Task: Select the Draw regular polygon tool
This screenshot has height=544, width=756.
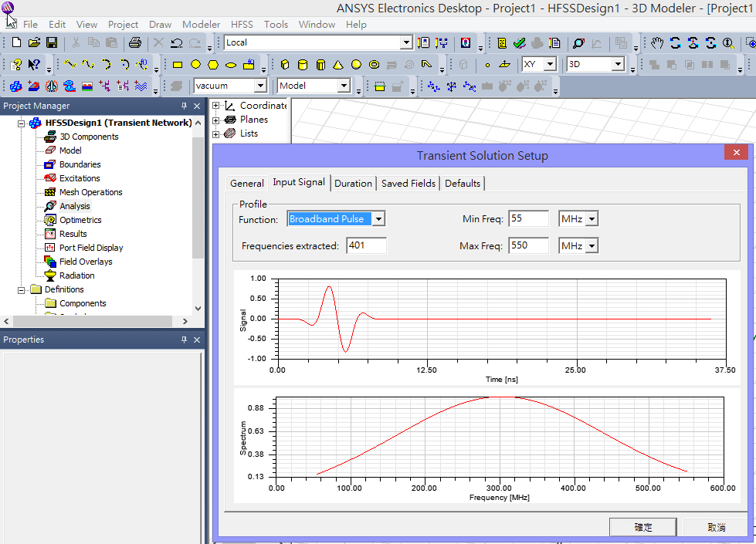Action: 213,65
